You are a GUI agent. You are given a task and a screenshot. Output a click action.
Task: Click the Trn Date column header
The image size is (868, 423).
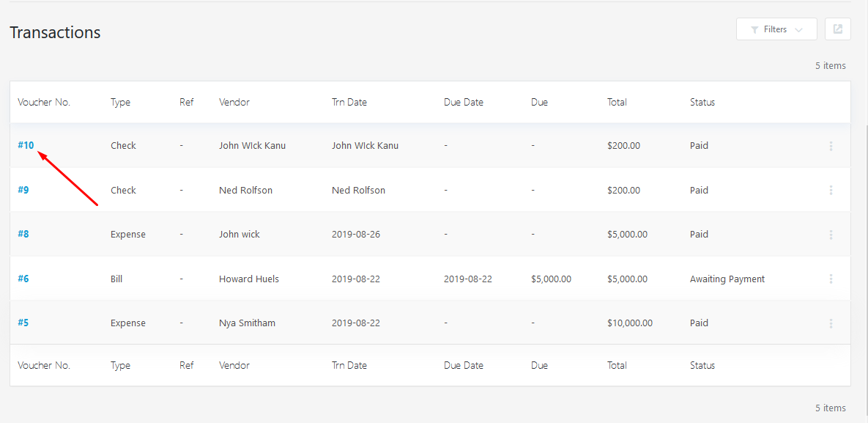349,103
